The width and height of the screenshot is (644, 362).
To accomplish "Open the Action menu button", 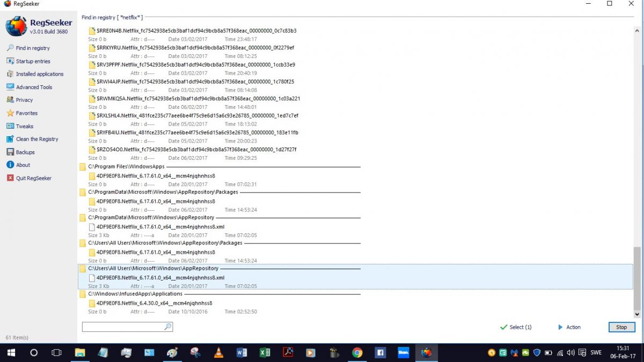I will click(569, 327).
